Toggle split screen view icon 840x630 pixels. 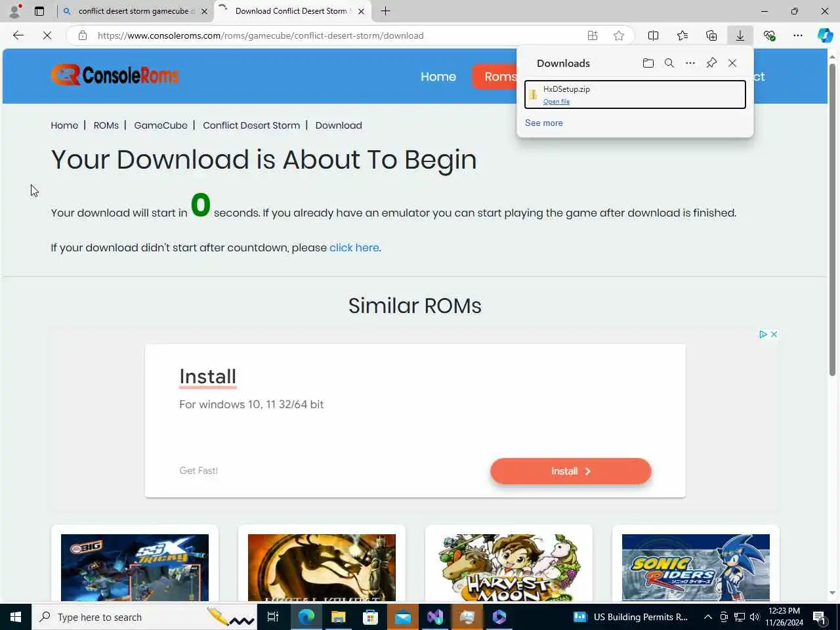653,35
